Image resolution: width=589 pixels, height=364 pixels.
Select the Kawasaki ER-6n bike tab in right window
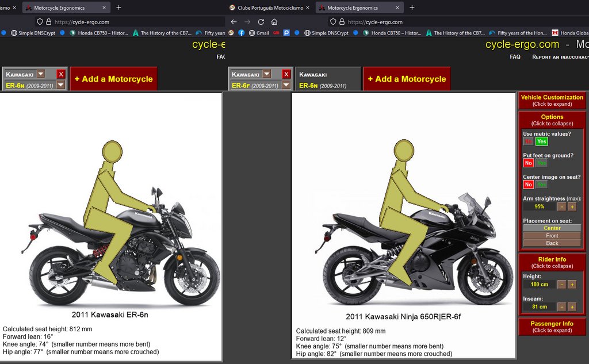click(x=328, y=79)
